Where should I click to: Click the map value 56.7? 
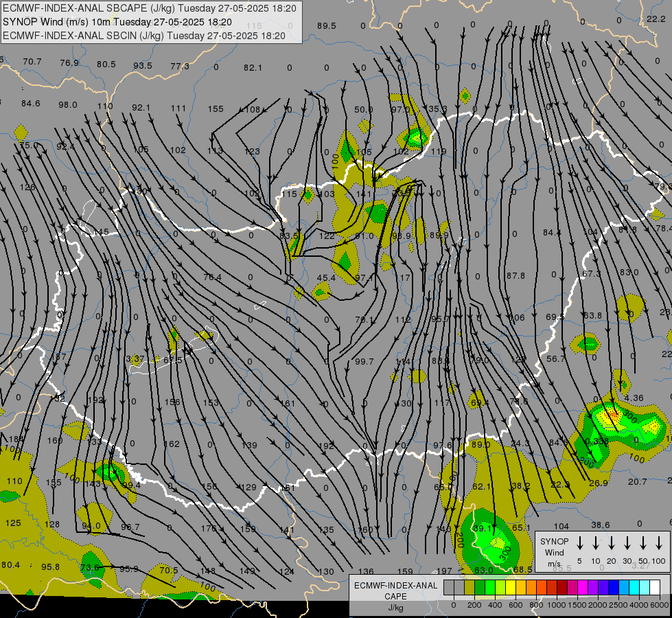(556, 358)
